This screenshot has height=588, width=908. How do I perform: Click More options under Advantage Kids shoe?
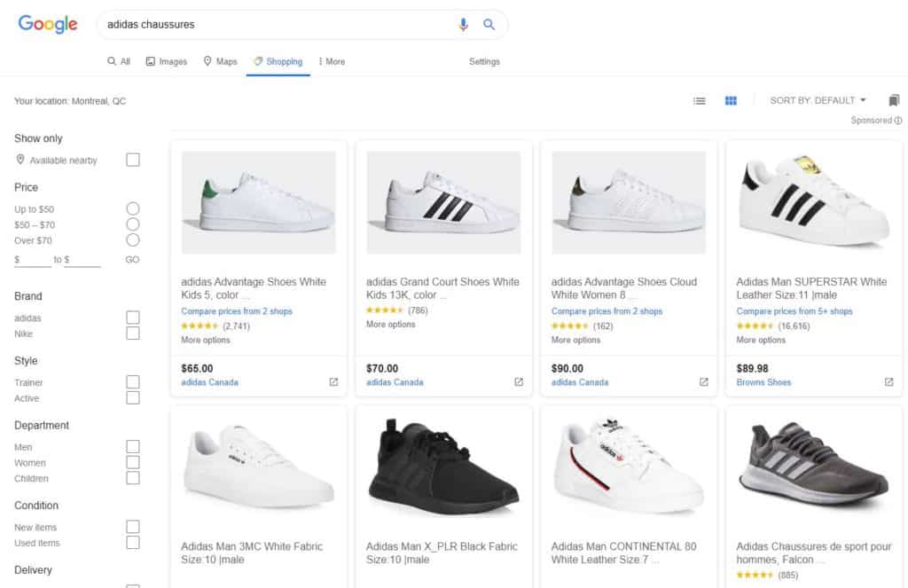(206, 340)
